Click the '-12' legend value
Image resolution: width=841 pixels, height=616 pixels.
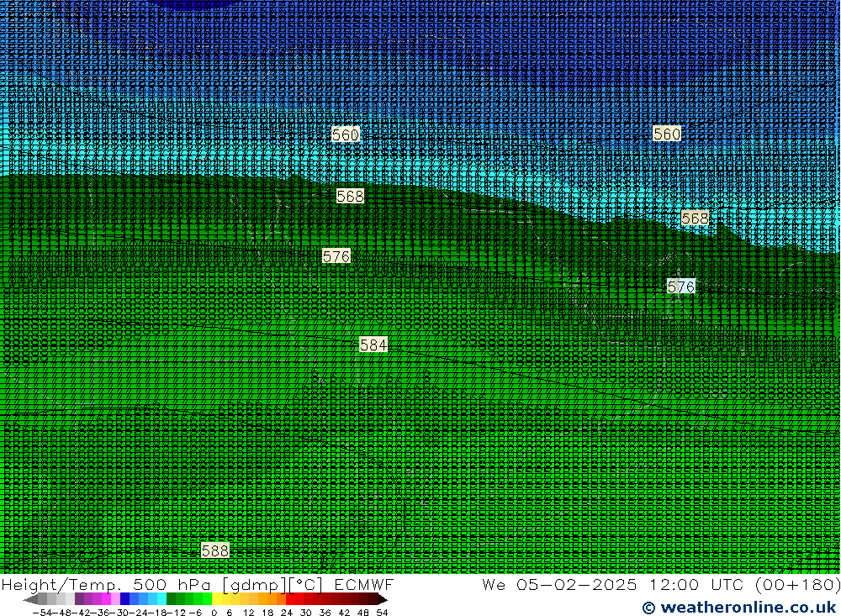click(x=176, y=613)
